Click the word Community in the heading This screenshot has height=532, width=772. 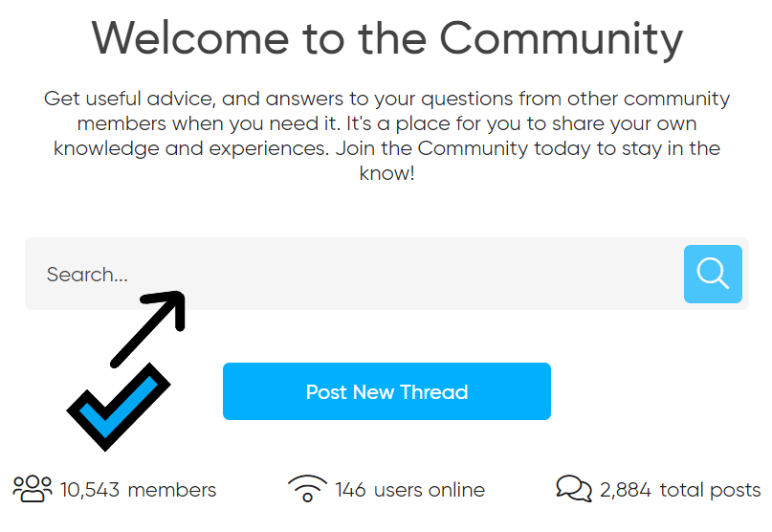[x=562, y=40]
